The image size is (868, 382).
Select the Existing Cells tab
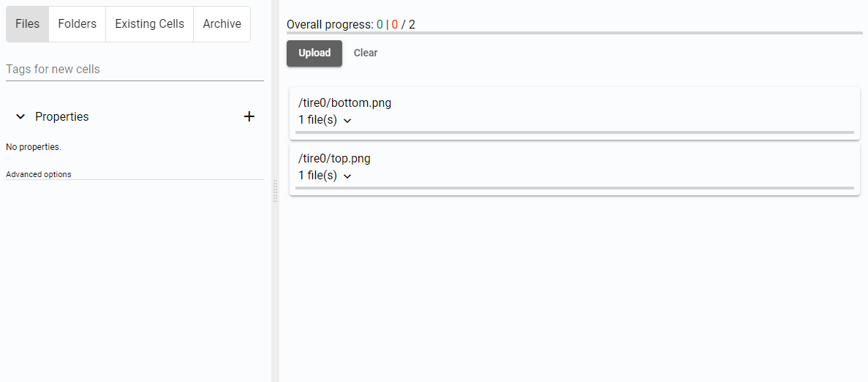pyautogui.click(x=150, y=24)
